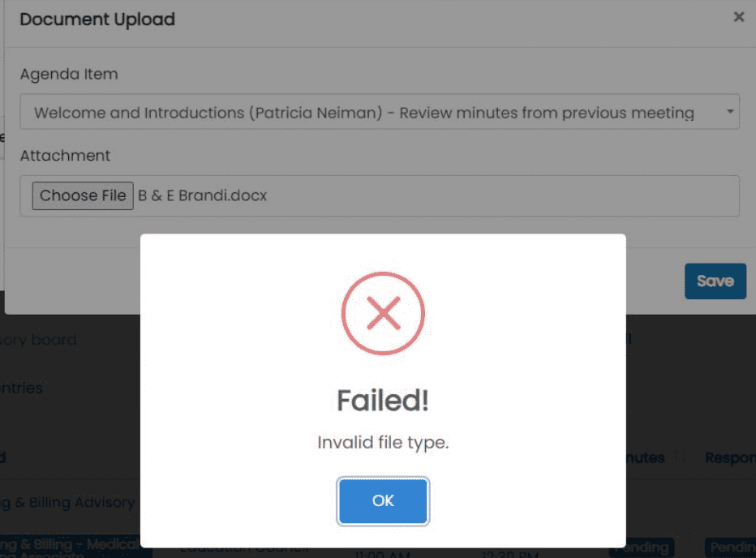
Task: Open the Agenda Item selection dropdown
Action: click(377, 112)
